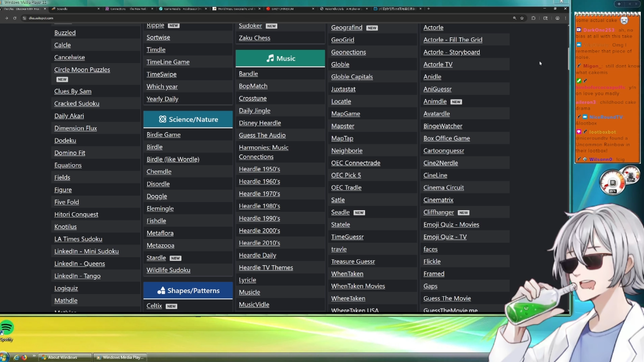Open the Globle Capitals link

[x=352, y=76]
